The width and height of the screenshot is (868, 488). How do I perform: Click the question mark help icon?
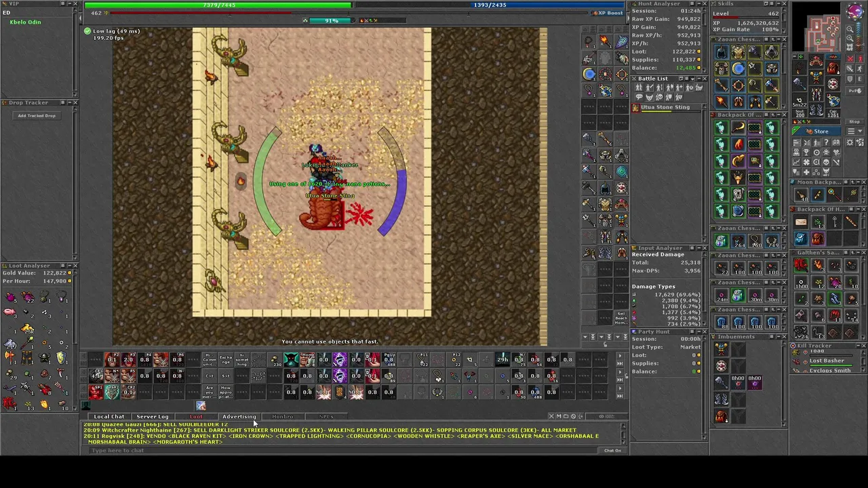click(x=827, y=142)
